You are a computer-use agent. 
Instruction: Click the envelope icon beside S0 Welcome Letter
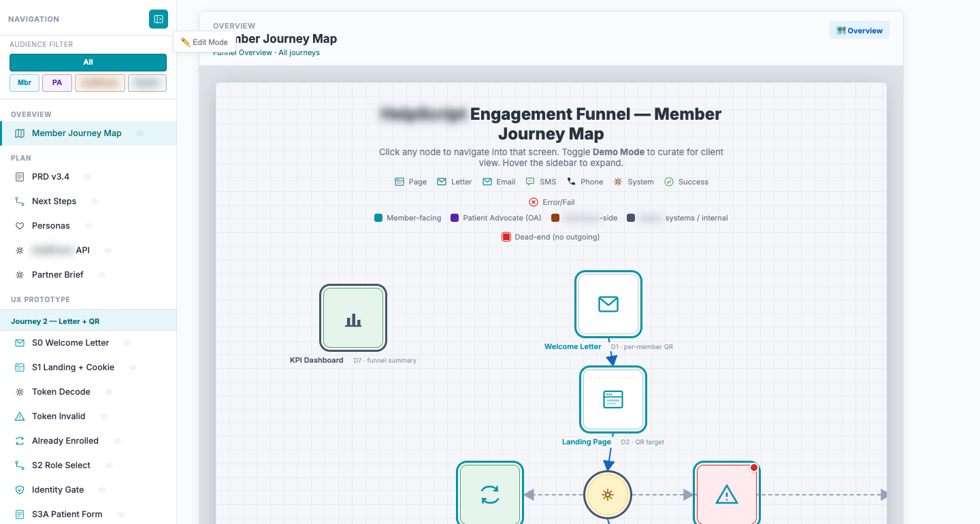tap(20, 343)
